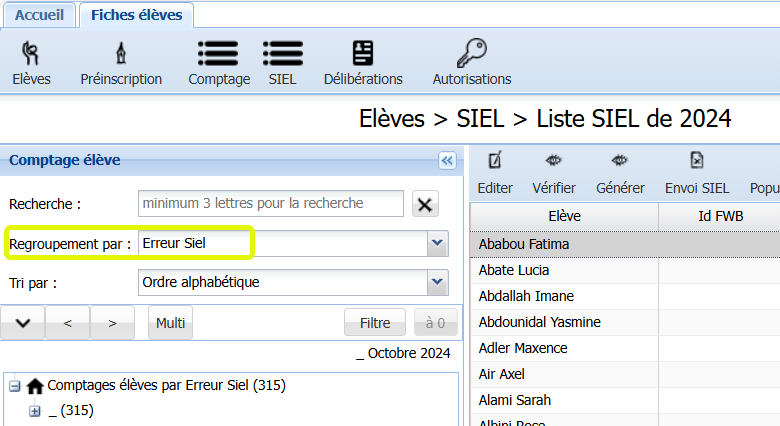Click in the Recherche input field
This screenshot has width=780, height=426.
pos(270,204)
